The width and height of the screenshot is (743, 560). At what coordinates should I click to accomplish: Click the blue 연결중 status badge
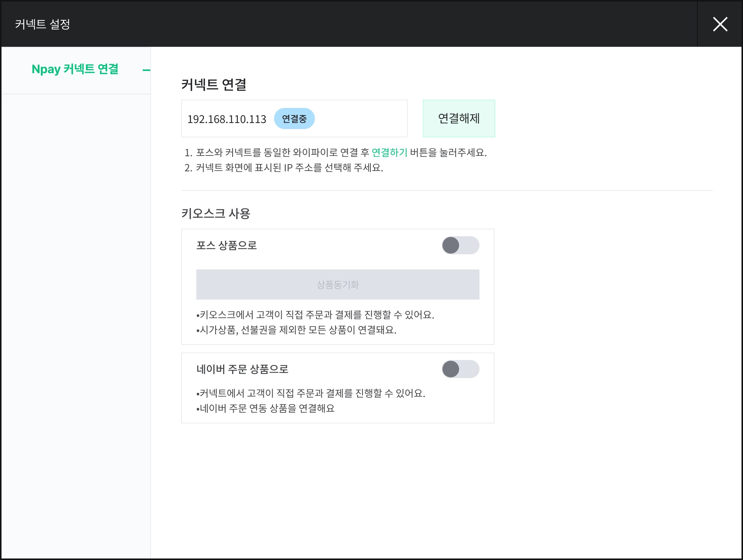point(294,119)
